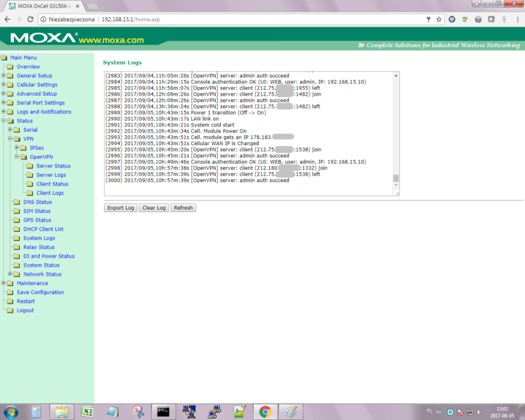Click the browser reload icon
The height and width of the screenshot is (420, 525).
pyautogui.click(x=30, y=19)
